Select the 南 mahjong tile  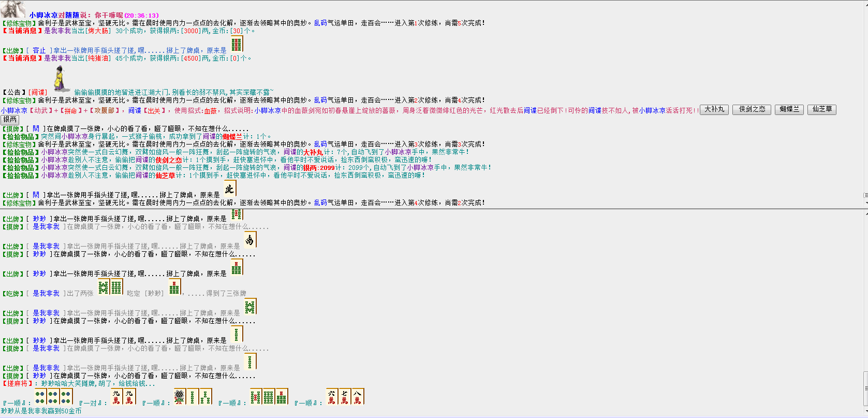click(x=250, y=240)
